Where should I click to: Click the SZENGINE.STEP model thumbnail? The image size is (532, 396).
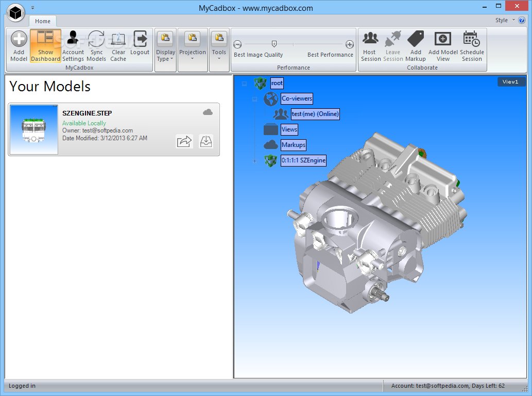(x=34, y=129)
